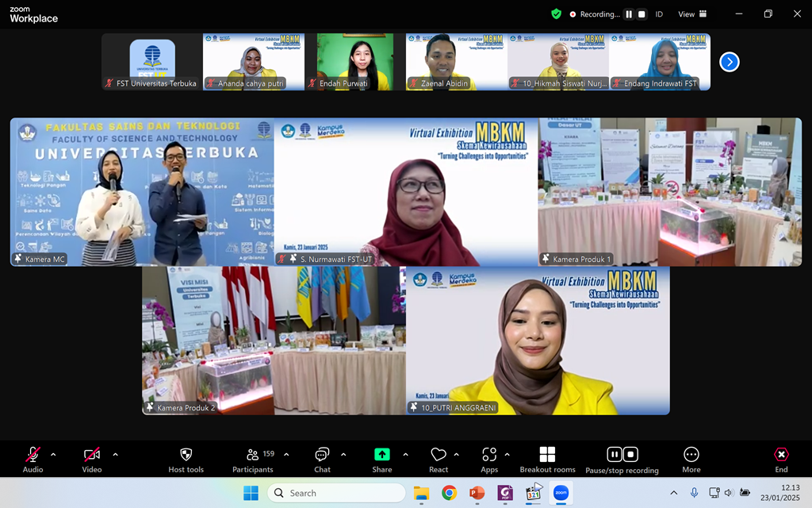Click the green Share screen button
Viewport: 812px width, 508px height.
[x=382, y=455]
